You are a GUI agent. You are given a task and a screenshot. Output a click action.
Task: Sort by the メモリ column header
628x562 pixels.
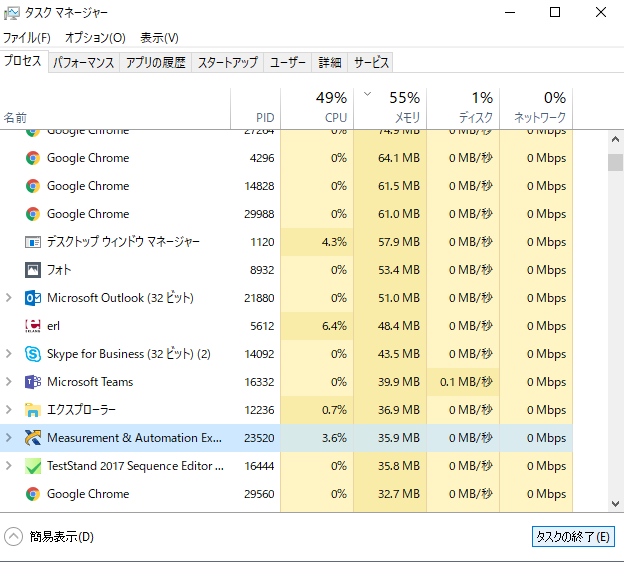[390, 109]
